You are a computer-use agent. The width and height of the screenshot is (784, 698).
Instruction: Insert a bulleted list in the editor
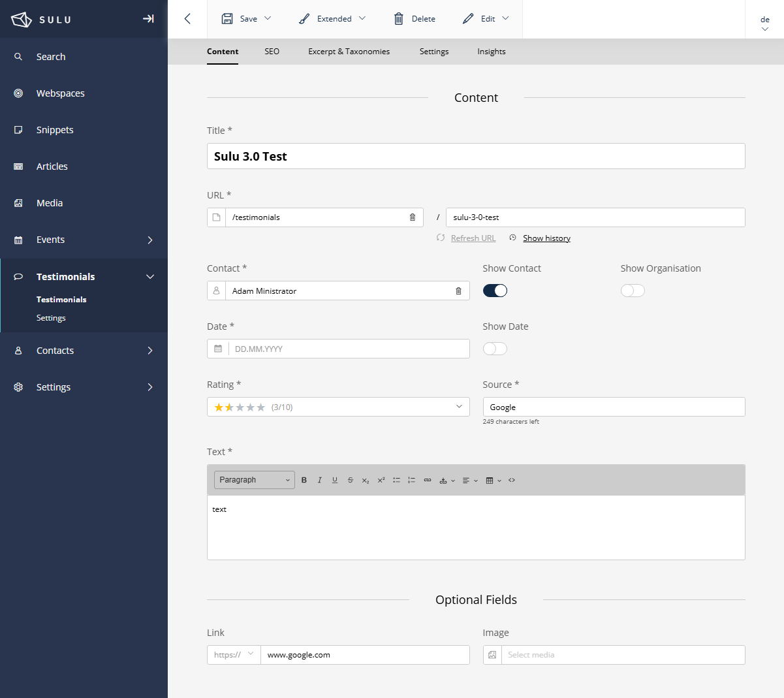tap(396, 480)
